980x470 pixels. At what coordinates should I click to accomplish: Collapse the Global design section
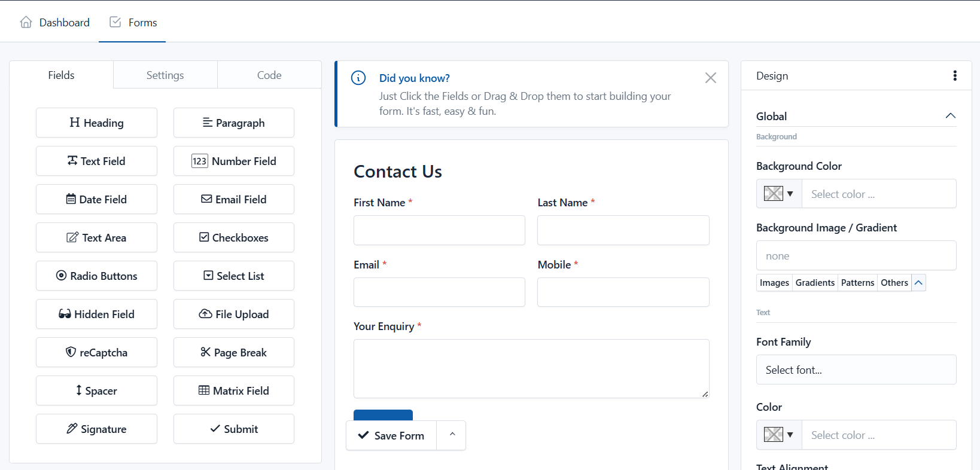(x=950, y=116)
